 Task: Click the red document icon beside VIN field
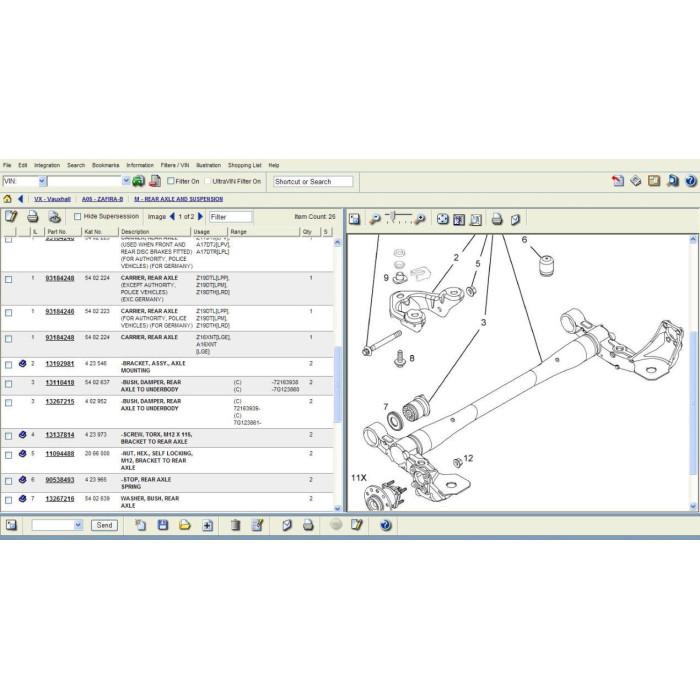(155, 181)
